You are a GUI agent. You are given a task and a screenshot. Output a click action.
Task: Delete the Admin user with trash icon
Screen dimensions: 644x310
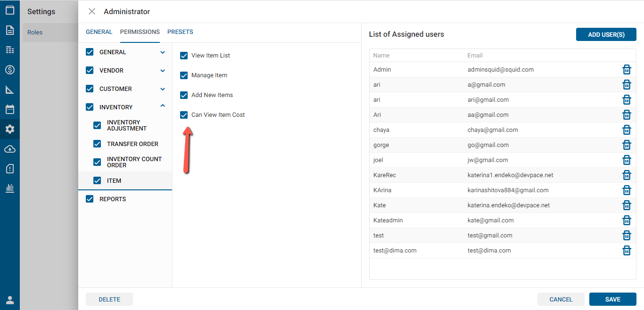pos(627,70)
